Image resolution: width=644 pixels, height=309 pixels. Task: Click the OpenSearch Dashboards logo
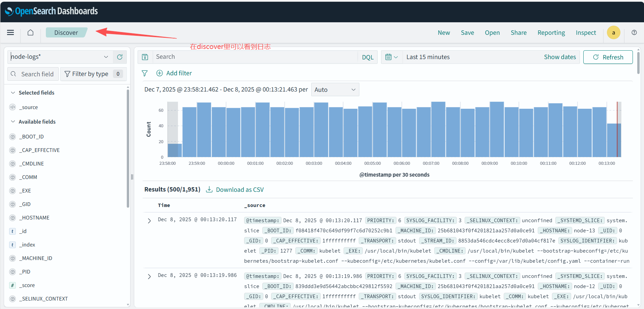point(51,11)
